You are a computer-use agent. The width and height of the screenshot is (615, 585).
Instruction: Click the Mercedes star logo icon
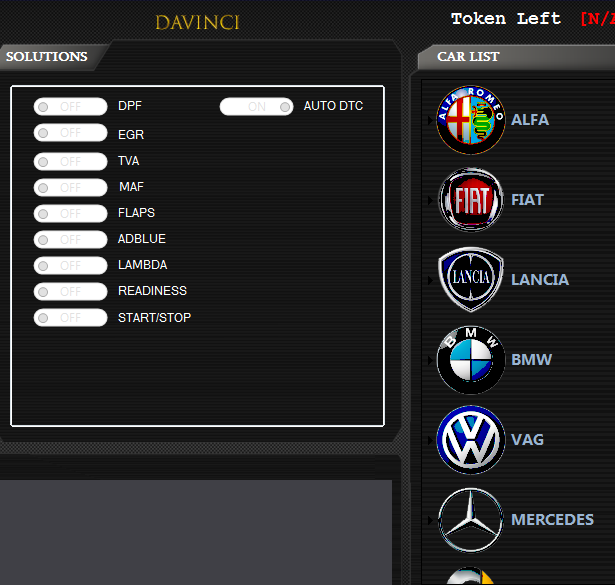click(471, 520)
